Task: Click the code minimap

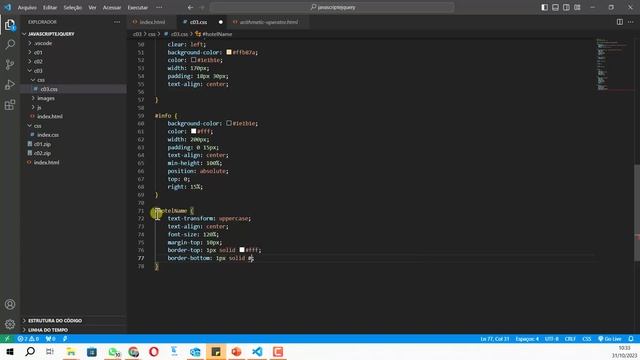Action: [613, 64]
